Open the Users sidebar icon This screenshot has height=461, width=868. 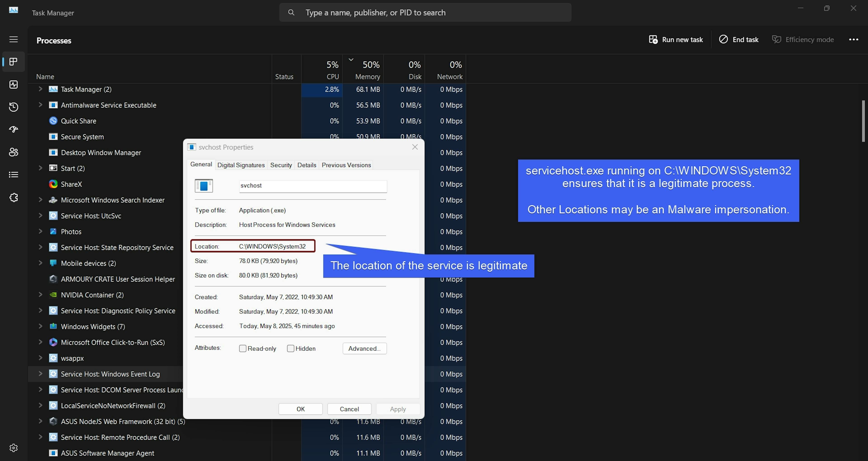[14, 152]
